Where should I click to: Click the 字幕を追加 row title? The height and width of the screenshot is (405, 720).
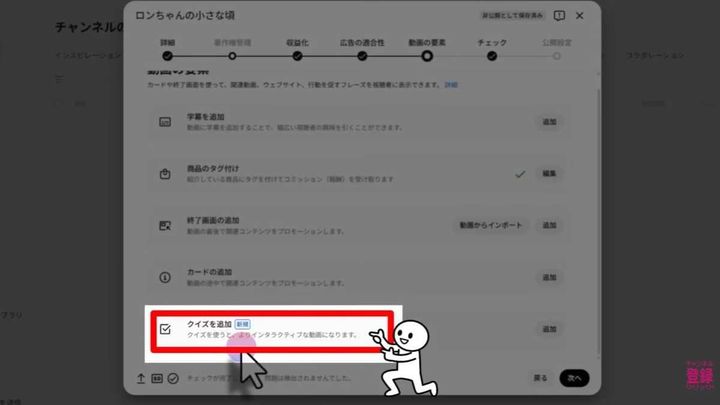click(205, 117)
